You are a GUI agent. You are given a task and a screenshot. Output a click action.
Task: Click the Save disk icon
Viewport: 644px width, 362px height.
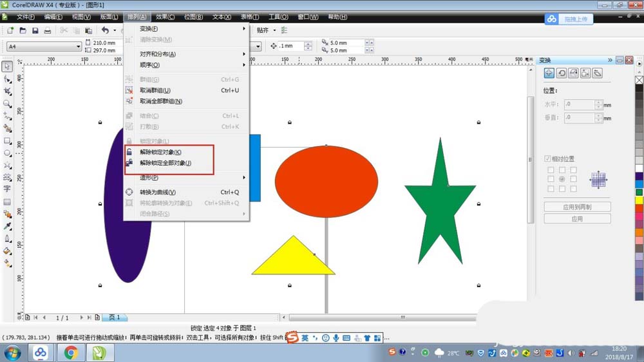pyautogui.click(x=35, y=30)
